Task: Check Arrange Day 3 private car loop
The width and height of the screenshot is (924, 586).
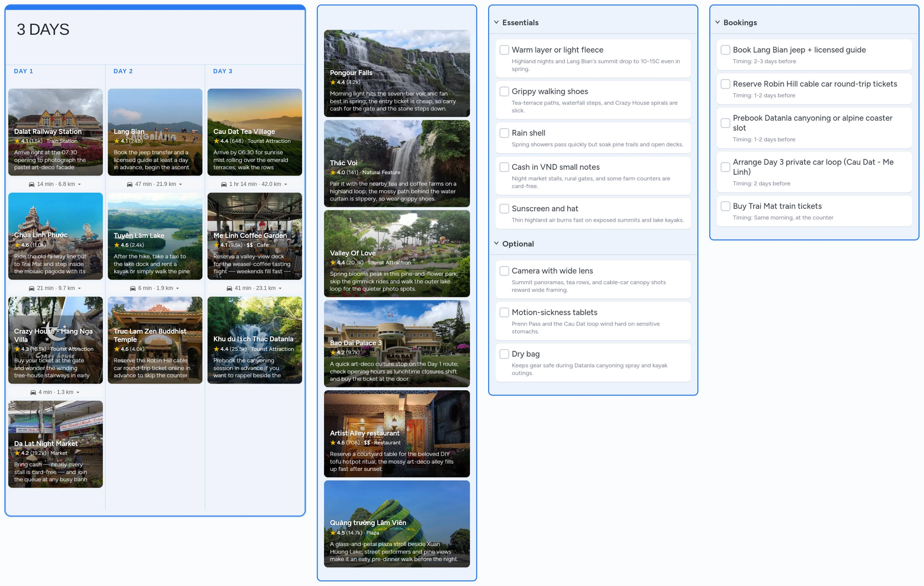Action: [725, 167]
